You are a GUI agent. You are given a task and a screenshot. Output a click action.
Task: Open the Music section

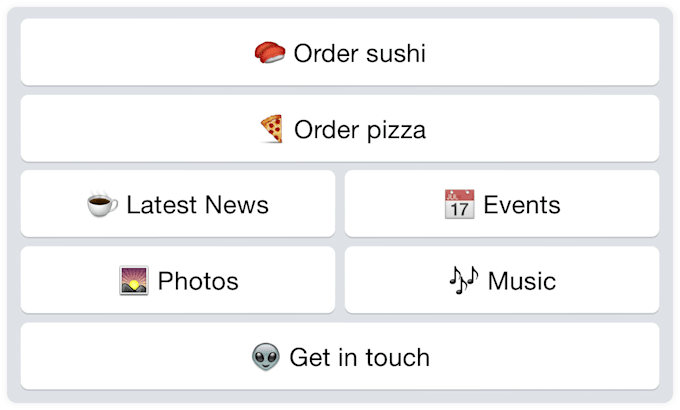point(502,280)
